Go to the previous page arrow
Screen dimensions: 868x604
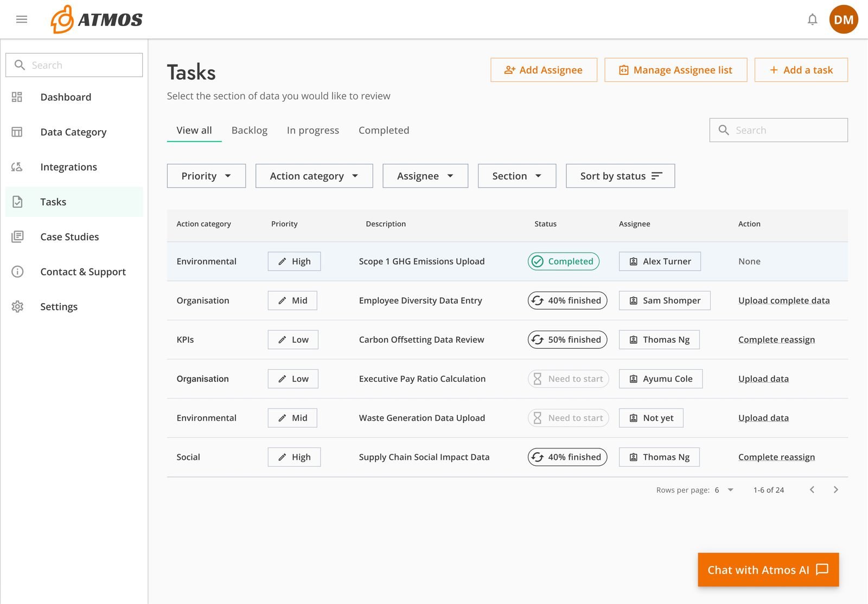(812, 490)
